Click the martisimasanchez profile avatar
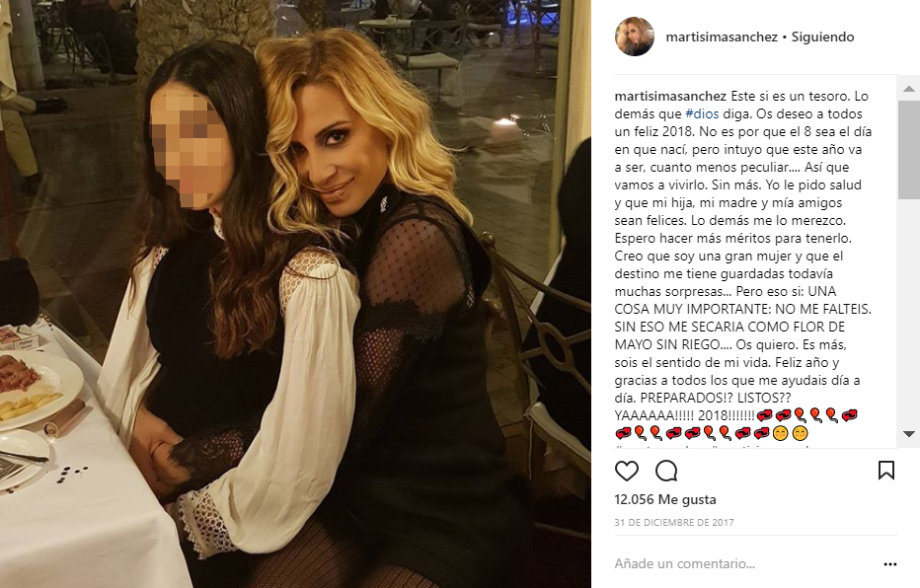The image size is (920, 588). coord(635,37)
